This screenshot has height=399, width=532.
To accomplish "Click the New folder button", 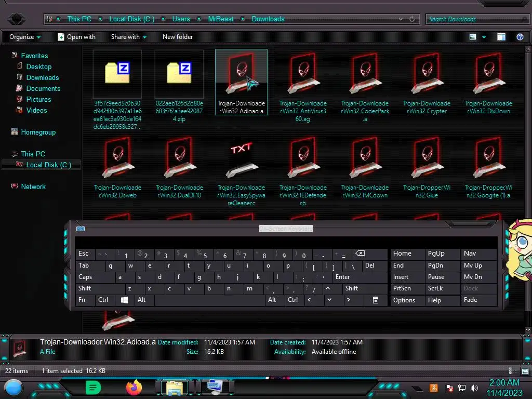I will pos(178,37).
